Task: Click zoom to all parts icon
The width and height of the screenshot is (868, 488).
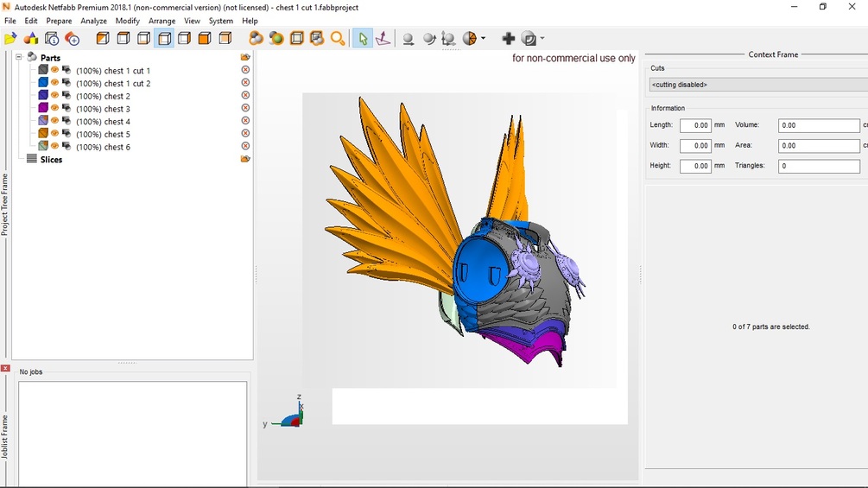Action: (x=256, y=39)
